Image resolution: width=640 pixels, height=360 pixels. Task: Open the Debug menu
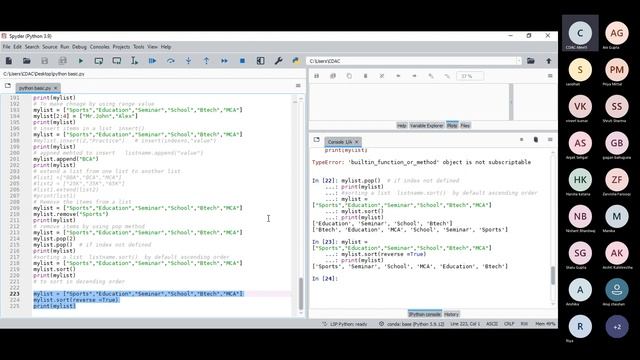click(x=79, y=47)
